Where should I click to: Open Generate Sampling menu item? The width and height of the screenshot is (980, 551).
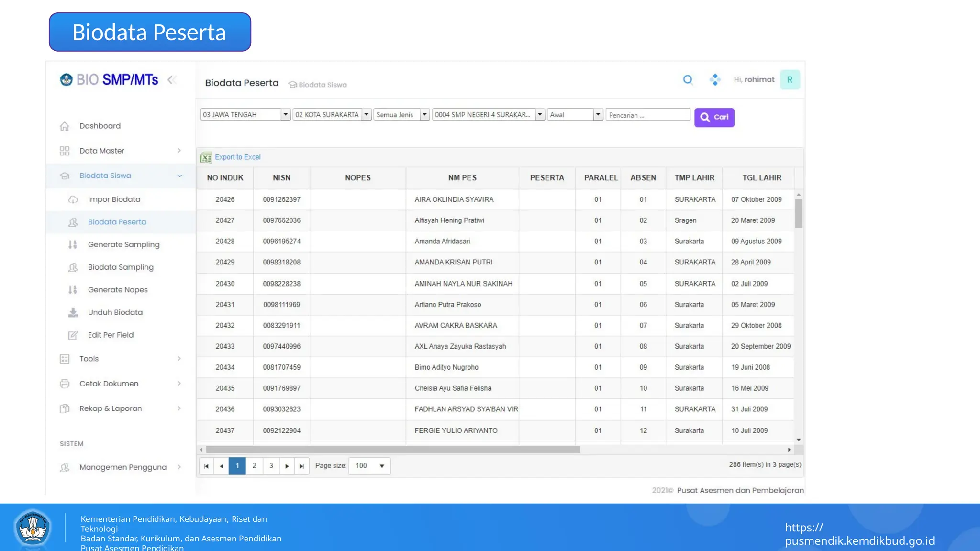(x=123, y=244)
